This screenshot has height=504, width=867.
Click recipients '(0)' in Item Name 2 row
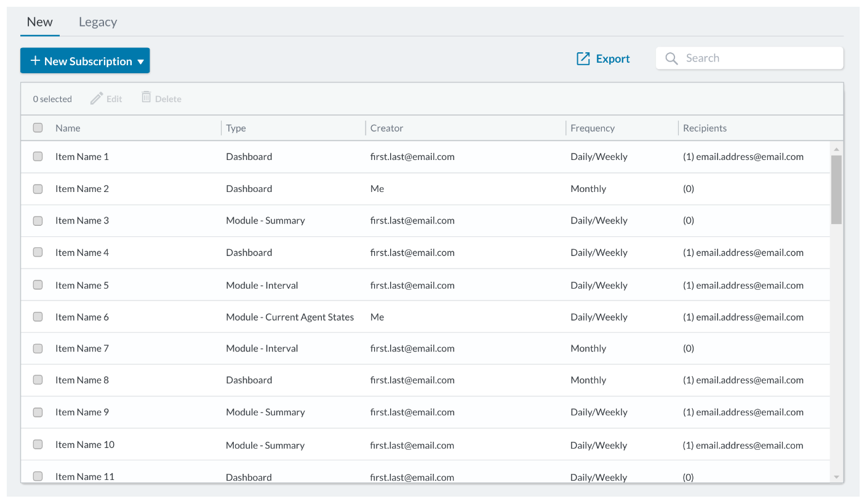(689, 189)
